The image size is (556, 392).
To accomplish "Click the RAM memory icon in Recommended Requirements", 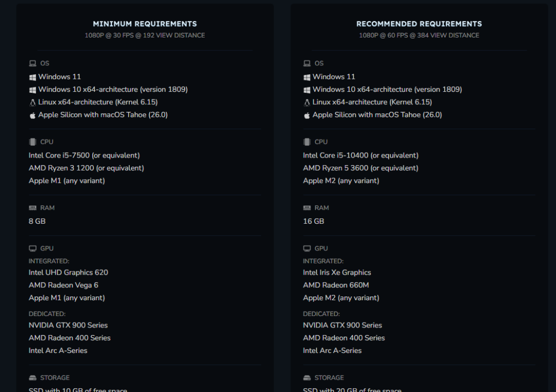I will click(x=307, y=208).
